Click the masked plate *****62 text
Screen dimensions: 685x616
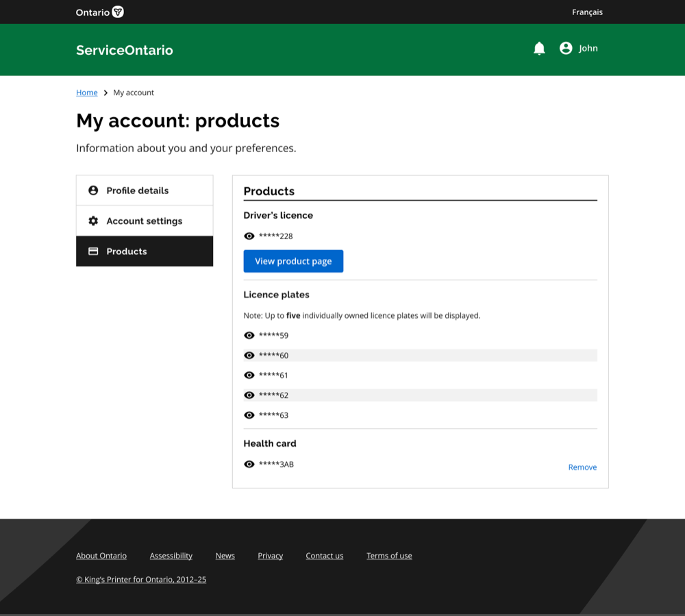(x=273, y=395)
